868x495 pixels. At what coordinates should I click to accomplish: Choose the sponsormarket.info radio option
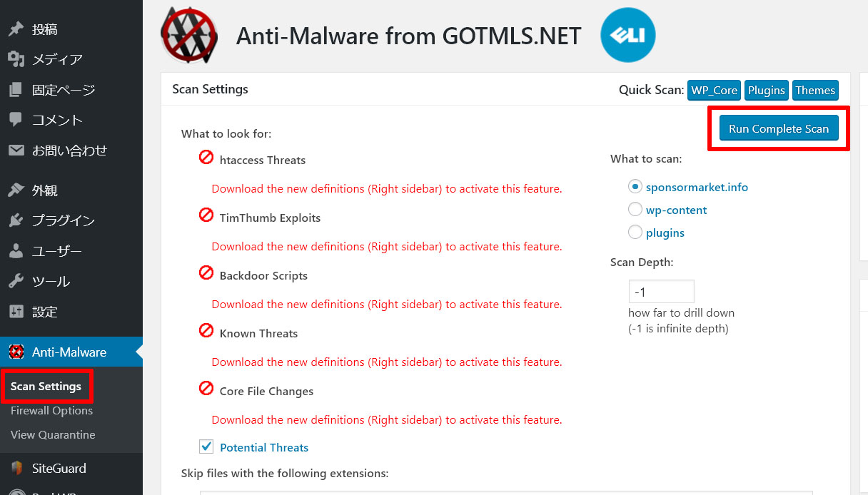[x=635, y=187]
